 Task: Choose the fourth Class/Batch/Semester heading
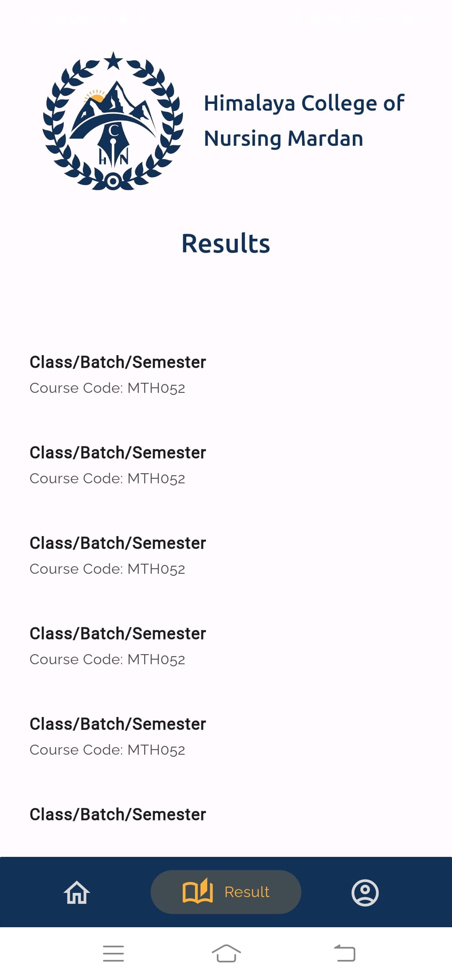pyautogui.click(x=118, y=634)
